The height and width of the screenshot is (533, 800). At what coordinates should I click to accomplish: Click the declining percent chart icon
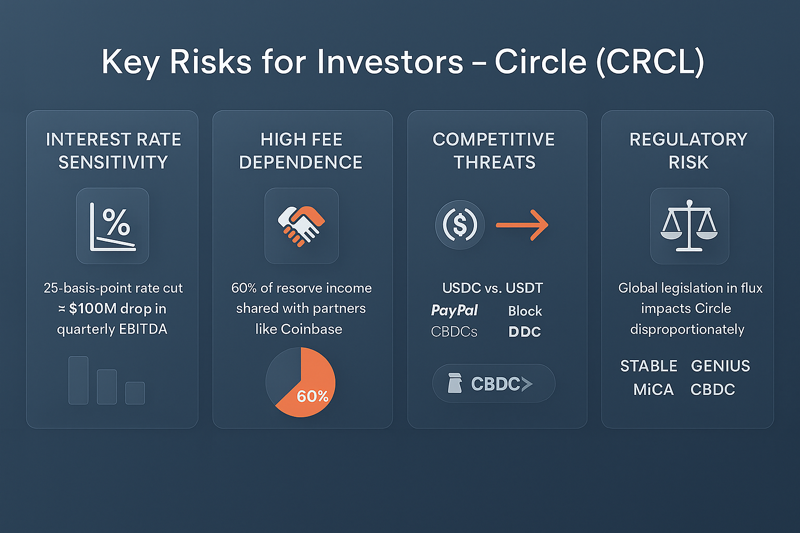112,226
